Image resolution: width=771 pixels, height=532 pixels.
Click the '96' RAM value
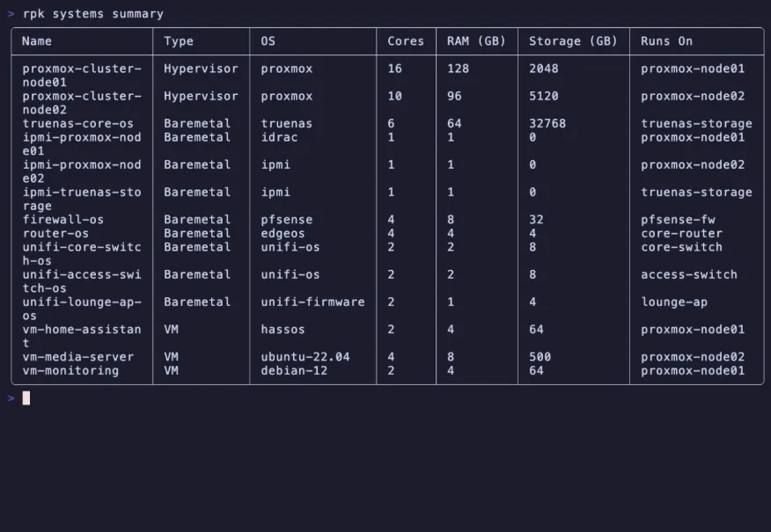(454, 96)
